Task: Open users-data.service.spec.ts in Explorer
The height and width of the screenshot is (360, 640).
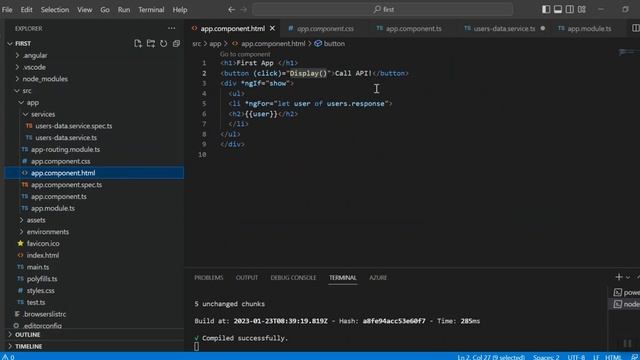Action: tap(73, 126)
